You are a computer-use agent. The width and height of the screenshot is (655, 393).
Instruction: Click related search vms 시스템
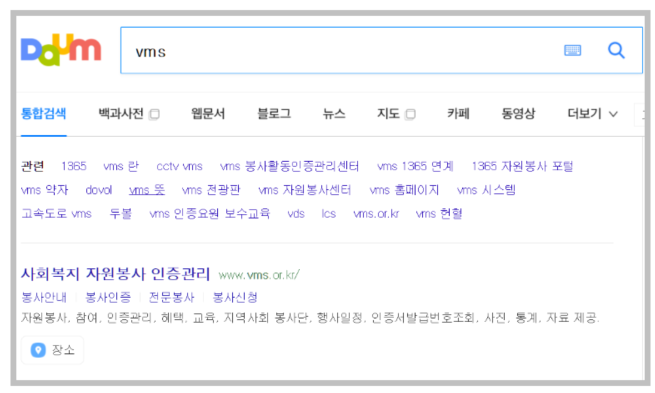(x=487, y=190)
